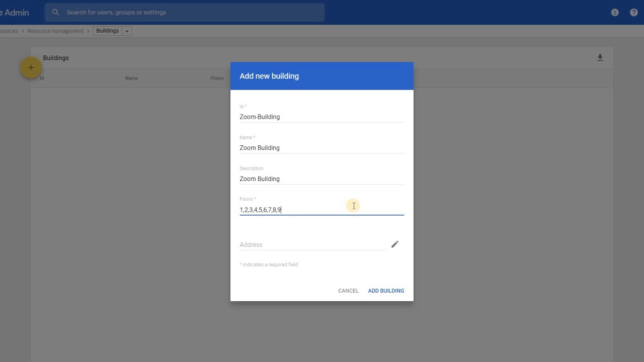Click the 'Add new building' dialog title
Image resolution: width=644 pixels, height=362 pixels.
269,76
